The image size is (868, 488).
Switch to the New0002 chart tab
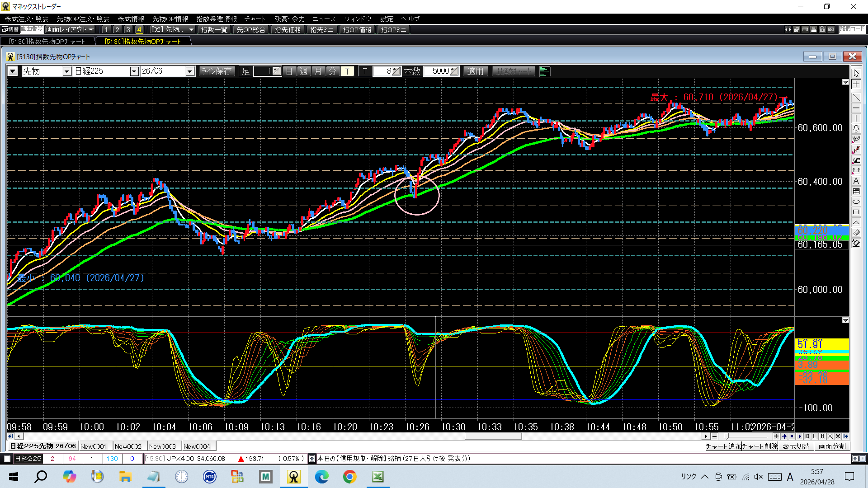[x=128, y=446]
